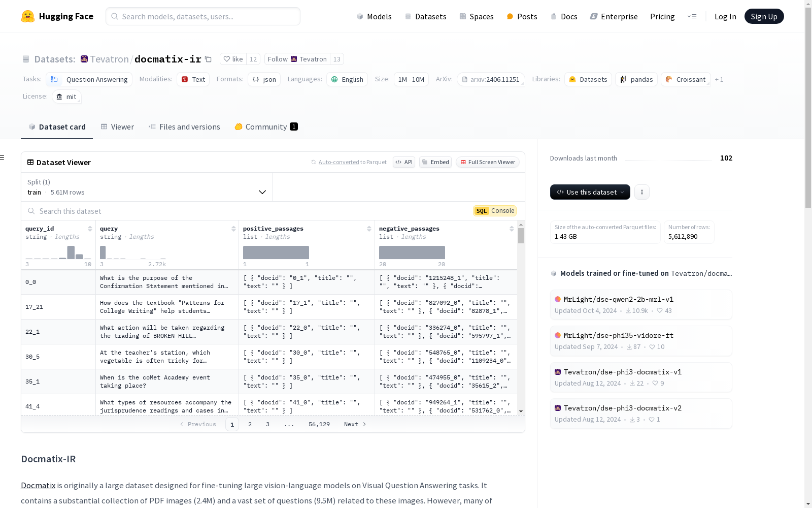
Task: Sort by the positive_passages column
Action: click(x=369, y=229)
